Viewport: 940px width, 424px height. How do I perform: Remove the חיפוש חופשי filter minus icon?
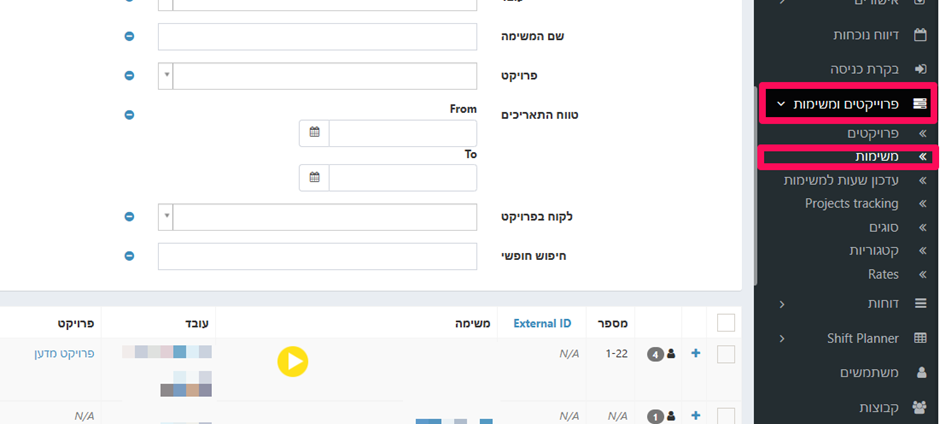click(129, 256)
